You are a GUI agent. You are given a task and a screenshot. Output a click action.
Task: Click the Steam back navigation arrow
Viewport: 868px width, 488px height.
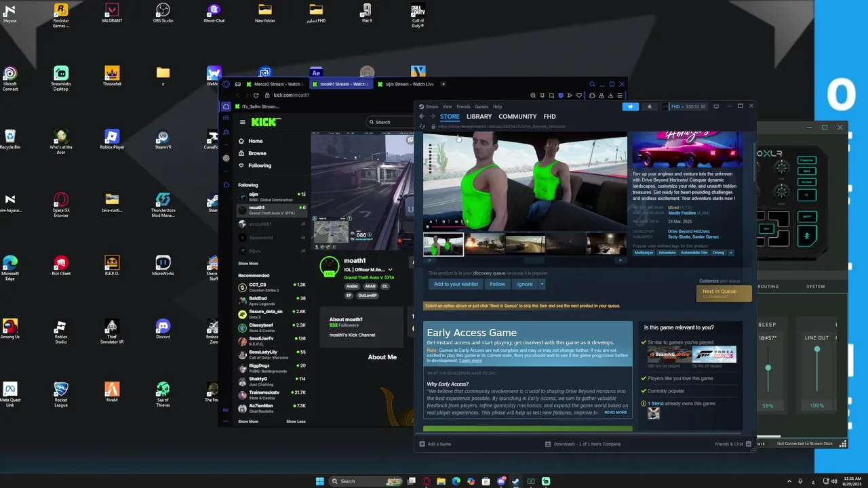[422, 117]
